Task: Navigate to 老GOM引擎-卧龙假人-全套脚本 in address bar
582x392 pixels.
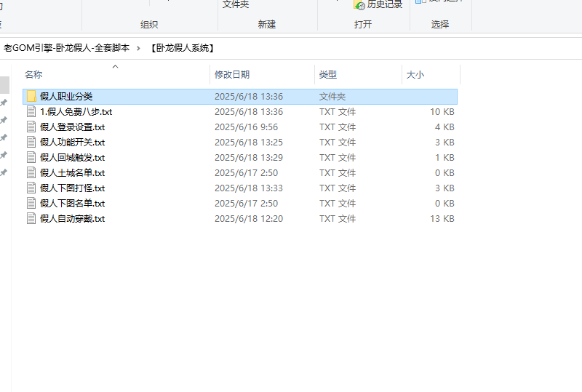Action: pyautogui.click(x=66, y=48)
